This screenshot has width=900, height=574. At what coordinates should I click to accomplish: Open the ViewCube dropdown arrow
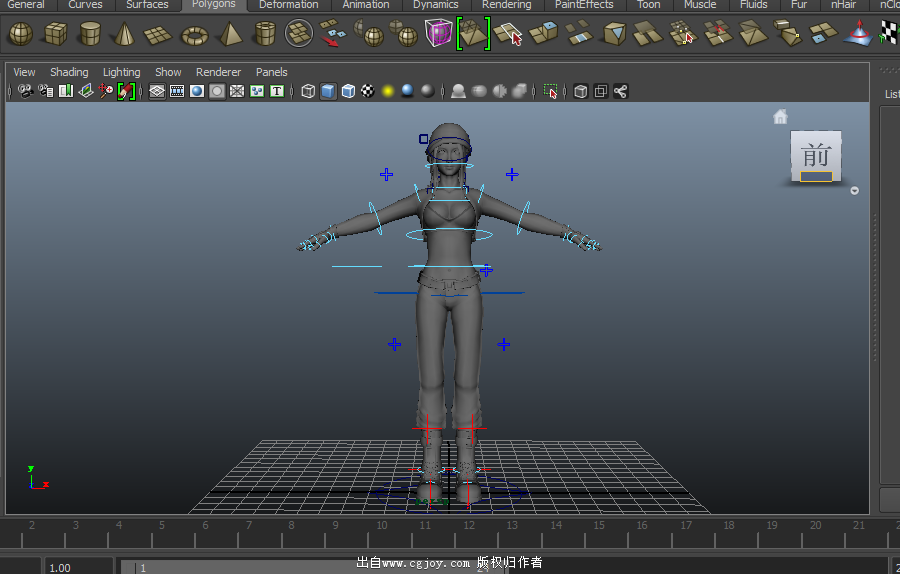point(855,191)
